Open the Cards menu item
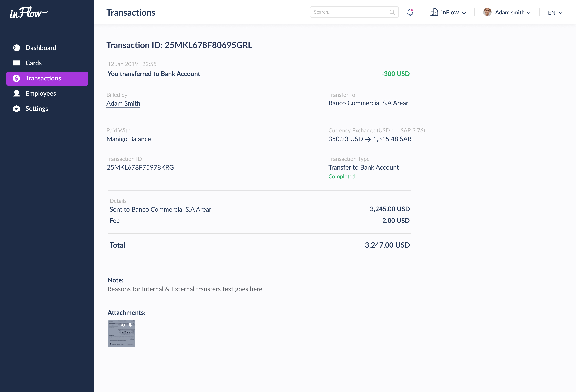The height and width of the screenshot is (392, 576). tap(34, 63)
